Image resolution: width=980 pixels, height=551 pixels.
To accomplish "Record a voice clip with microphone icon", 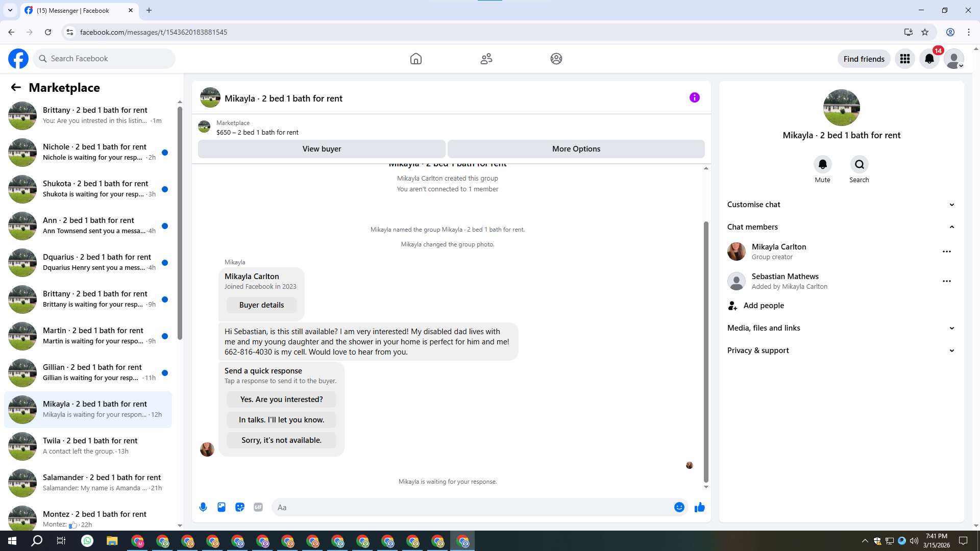I will (x=203, y=507).
